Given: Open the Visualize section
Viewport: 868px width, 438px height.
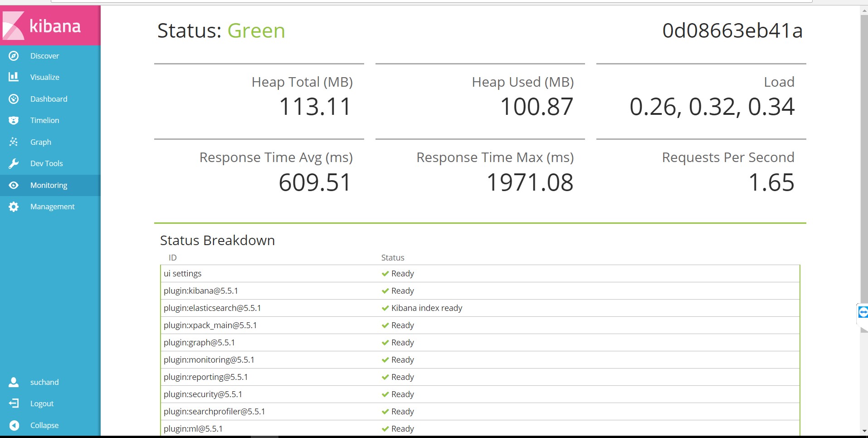Looking at the screenshot, I should [x=50, y=77].
